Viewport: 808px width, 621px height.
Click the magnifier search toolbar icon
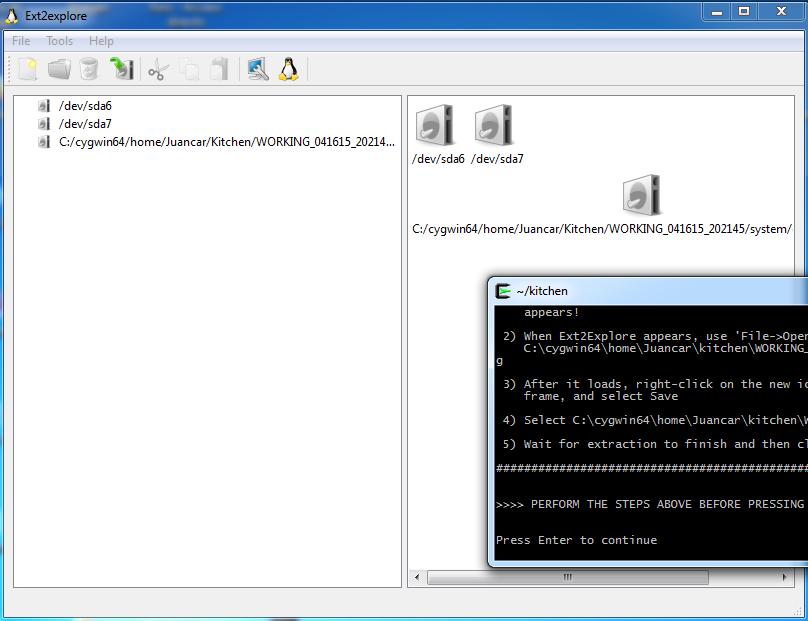click(258, 69)
